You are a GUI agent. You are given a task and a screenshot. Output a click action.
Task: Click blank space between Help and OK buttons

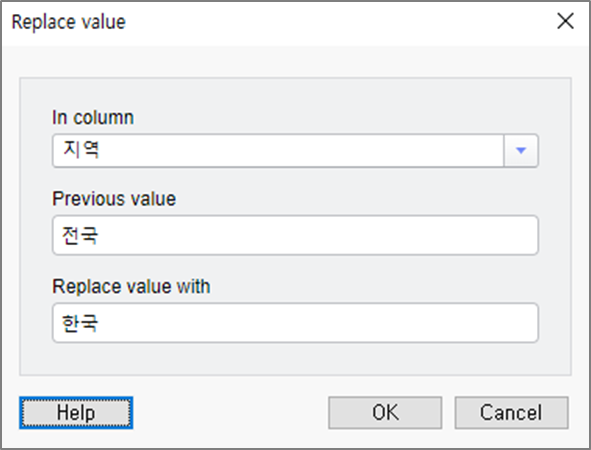click(x=230, y=413)
